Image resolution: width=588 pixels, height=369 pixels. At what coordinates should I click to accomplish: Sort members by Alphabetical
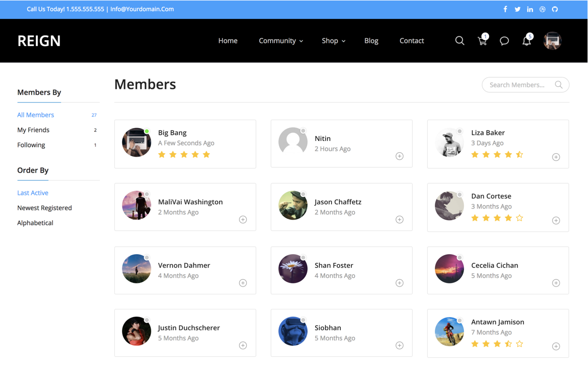(x=35, y=223)
